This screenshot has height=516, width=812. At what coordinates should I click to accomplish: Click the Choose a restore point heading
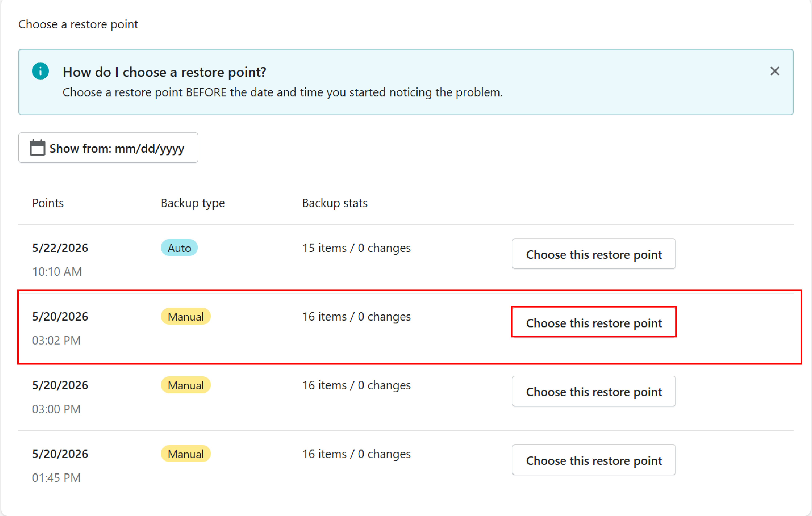pos(78,25)
